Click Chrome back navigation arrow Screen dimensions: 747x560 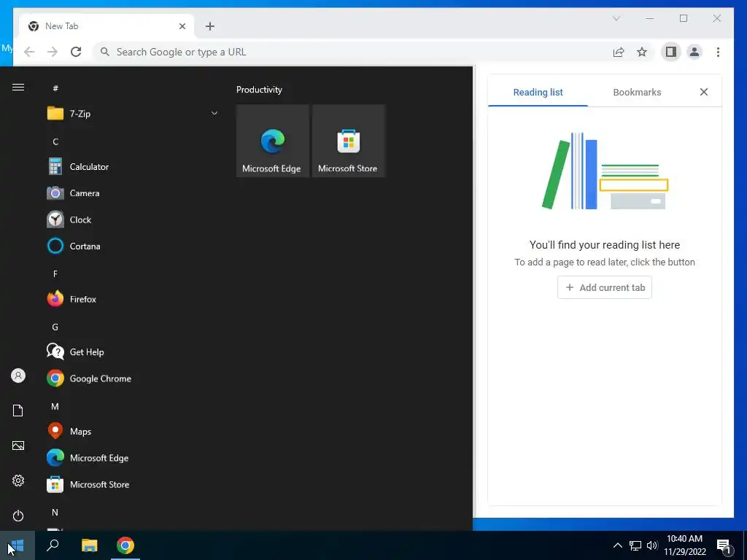coord(29,52)
